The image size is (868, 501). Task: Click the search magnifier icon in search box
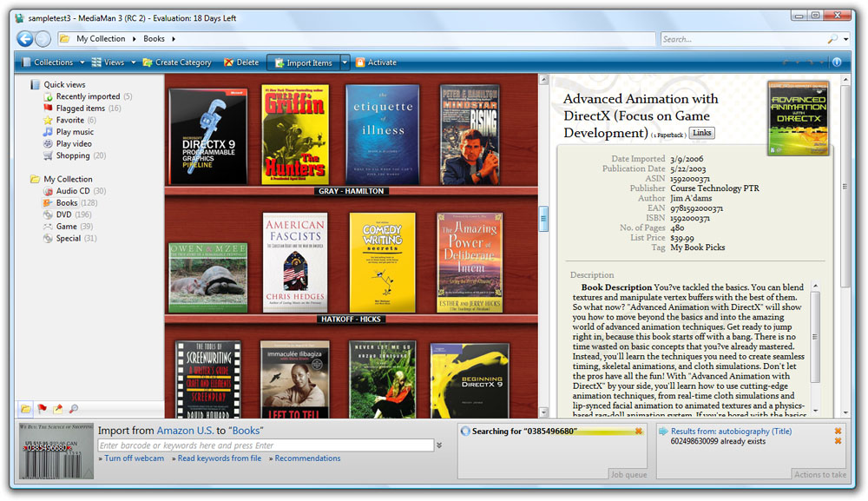[832, 39]
